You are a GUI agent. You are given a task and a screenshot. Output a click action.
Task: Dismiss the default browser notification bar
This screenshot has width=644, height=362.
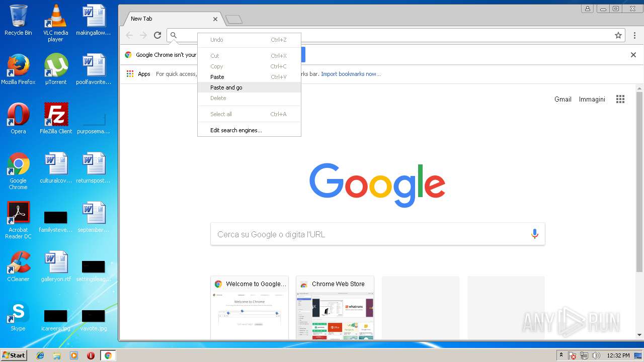[633, 55]
